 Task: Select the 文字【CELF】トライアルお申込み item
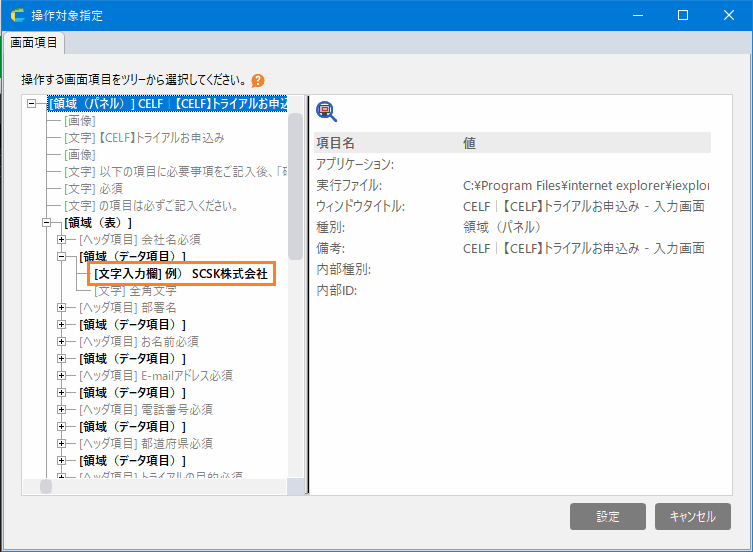[x=144, y=137]
